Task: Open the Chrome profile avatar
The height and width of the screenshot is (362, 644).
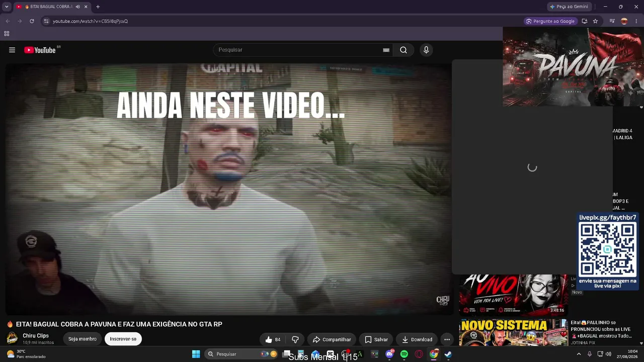Action: point(624,21)
